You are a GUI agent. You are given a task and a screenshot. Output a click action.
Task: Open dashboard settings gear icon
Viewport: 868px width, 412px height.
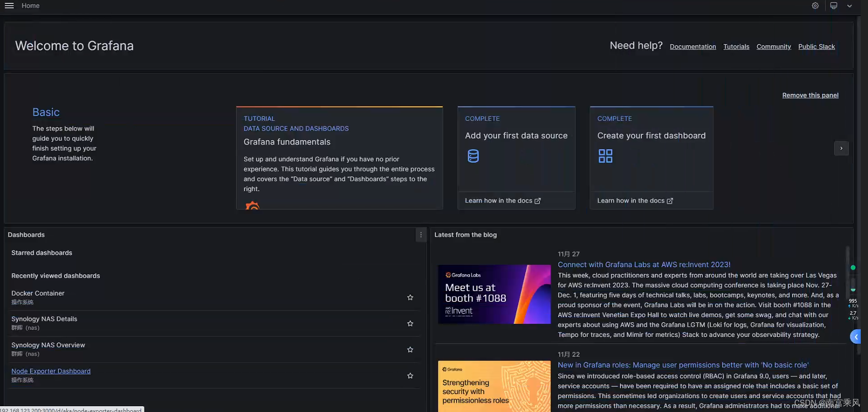pyautogui.click(x=815, y=6)
